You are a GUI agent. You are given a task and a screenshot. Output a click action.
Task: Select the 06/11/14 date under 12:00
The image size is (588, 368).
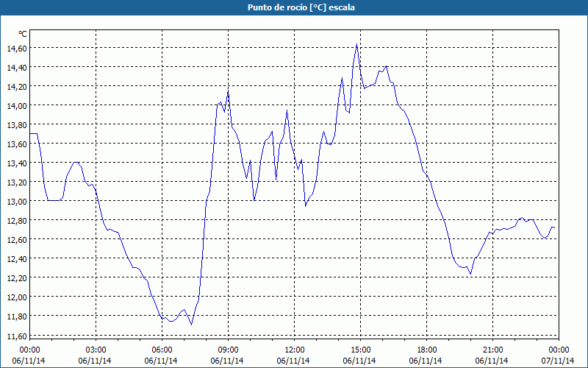pyautogui.click(x=293, y=361)
